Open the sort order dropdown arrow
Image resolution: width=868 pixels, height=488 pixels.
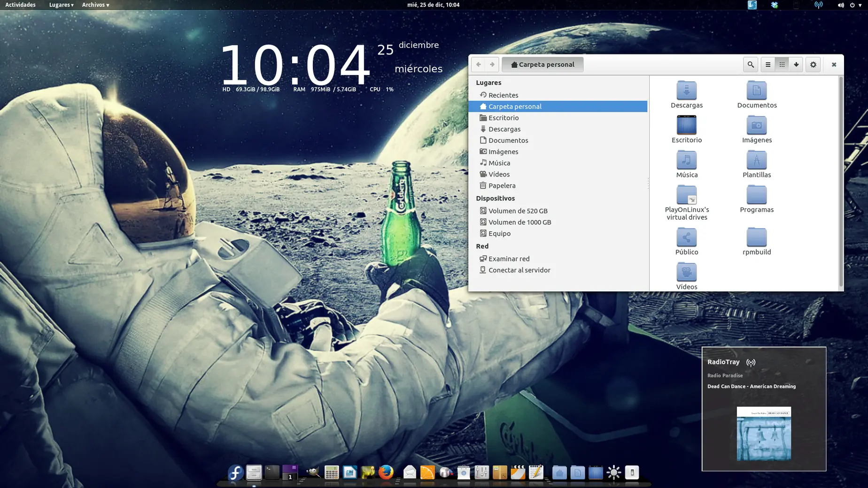pos(796,64)
